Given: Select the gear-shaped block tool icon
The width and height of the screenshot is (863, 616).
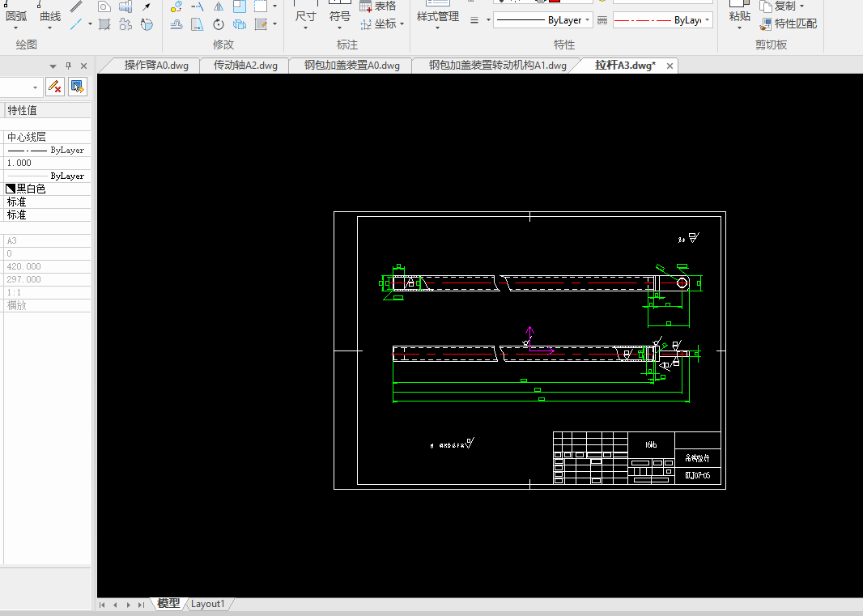Looking at the screenshot, I should (126, 24).
